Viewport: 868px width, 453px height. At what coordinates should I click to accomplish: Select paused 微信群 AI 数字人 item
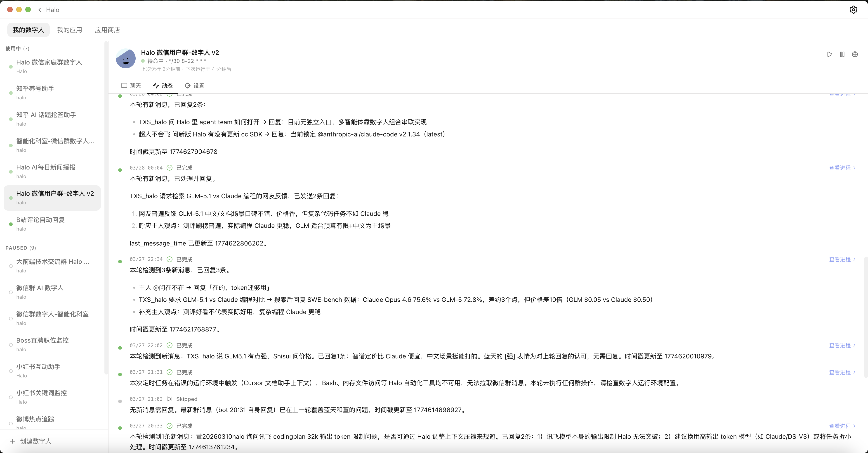click(x=52, y=292)
